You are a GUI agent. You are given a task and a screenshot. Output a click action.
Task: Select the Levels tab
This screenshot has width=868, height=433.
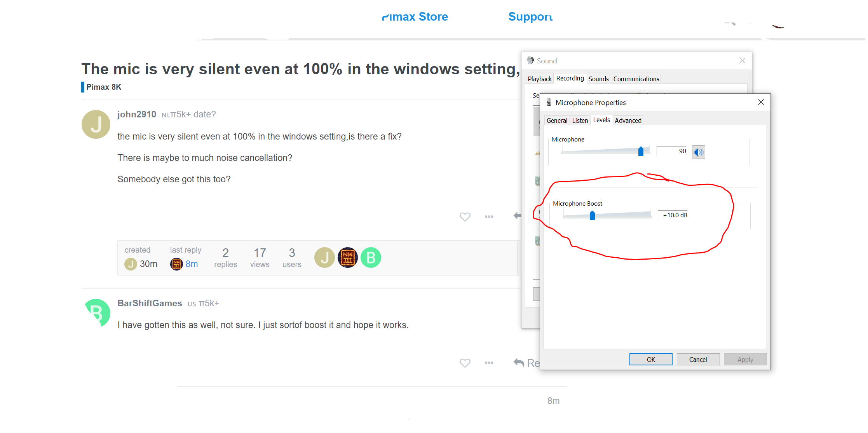(x=601, y=120)
